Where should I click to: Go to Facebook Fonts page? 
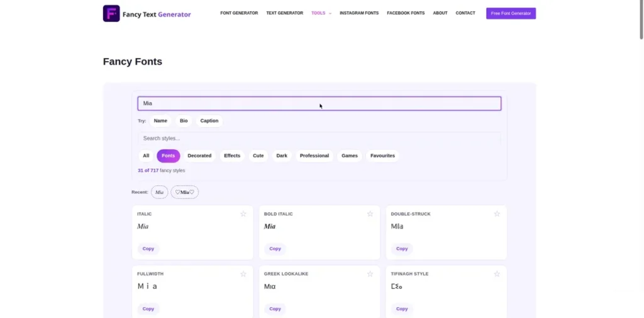click(406, 13)
